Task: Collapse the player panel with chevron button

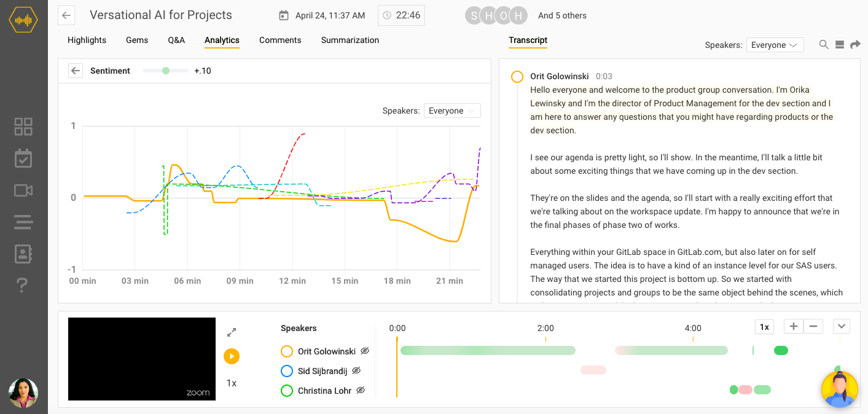Action: click(842, 326)
